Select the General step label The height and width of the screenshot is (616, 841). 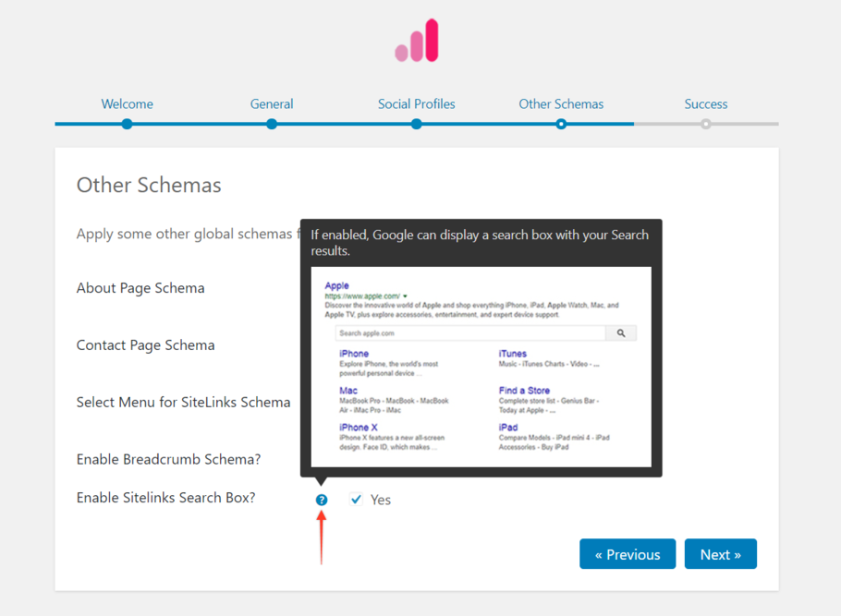[272, 103]
